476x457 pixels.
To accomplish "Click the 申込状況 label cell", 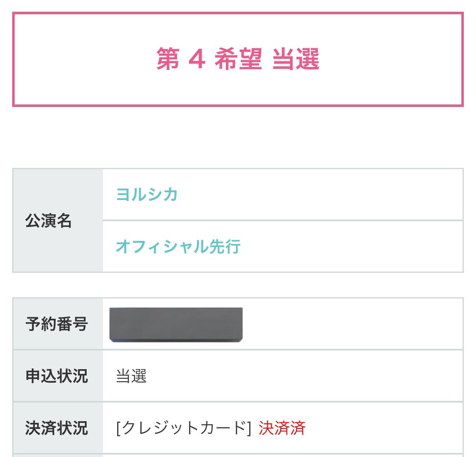I will click(x=58, y=376).
